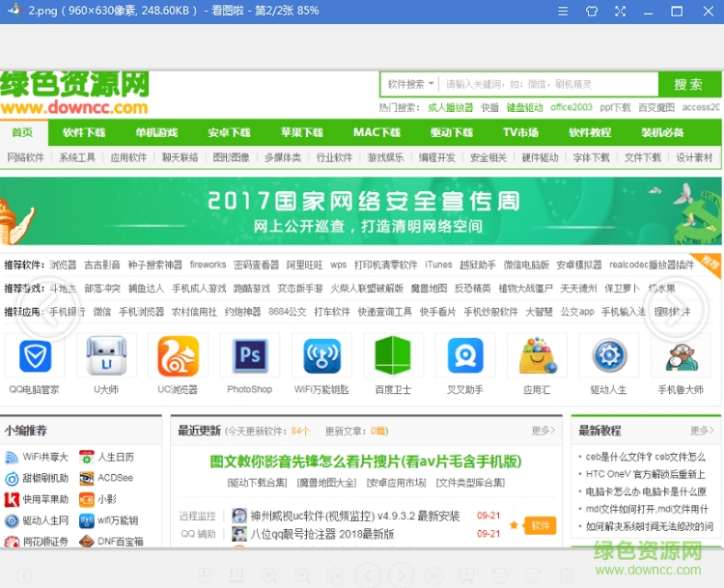Expand the 软件搜索 search type dropdown
This screenshot has width=724, height=588.
tap(410, 84)
